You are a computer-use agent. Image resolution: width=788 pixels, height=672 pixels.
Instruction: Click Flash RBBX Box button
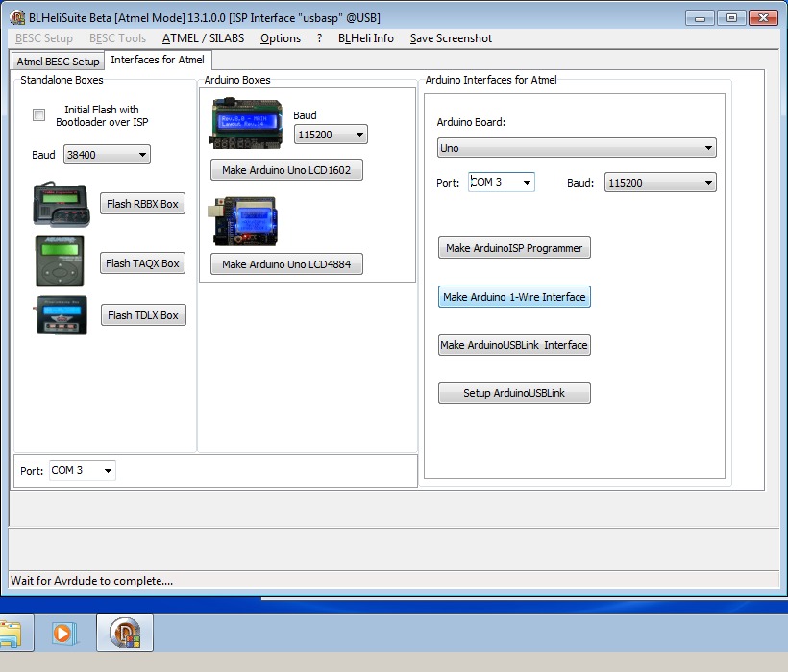coord(143,204)
